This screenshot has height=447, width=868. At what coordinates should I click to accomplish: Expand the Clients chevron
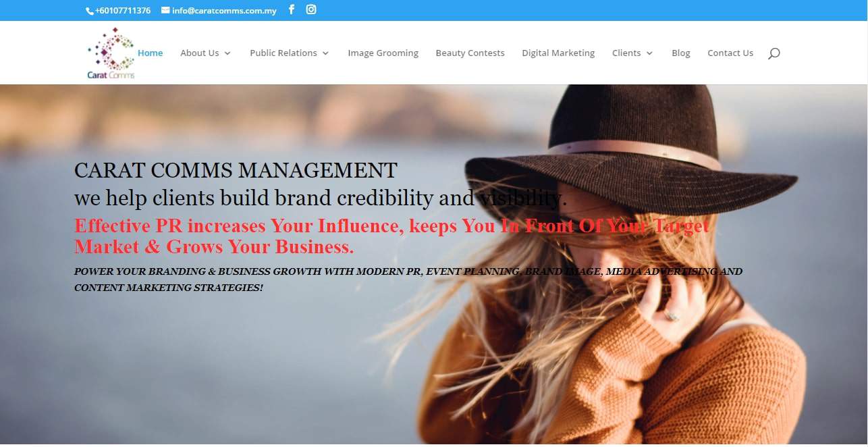(x=649, y=53)
